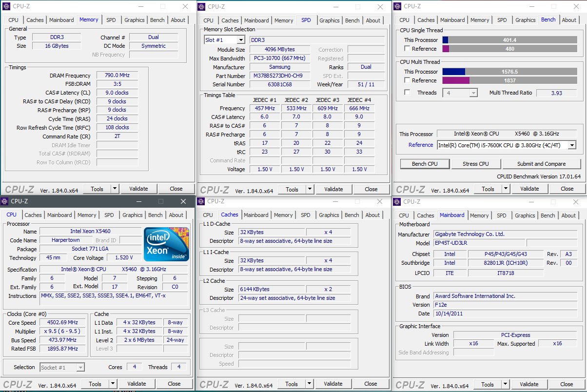
Task: Expand Tools dropdown arrow in SPD window
Action: coord(311,189)
